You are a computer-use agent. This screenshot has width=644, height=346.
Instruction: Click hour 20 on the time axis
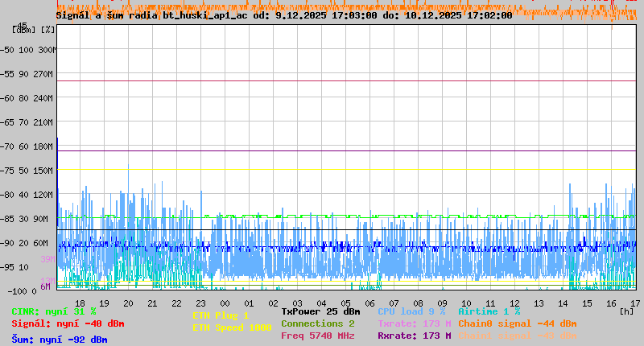point(128,303)
